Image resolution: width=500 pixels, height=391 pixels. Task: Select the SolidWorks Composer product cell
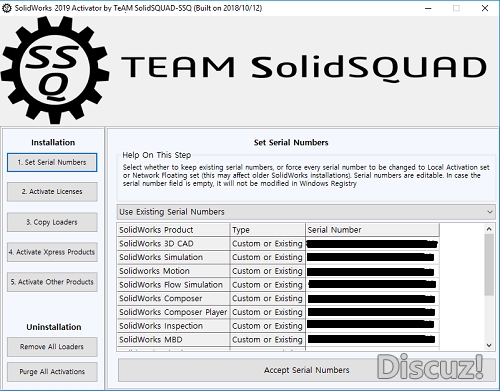pos(173,298)
